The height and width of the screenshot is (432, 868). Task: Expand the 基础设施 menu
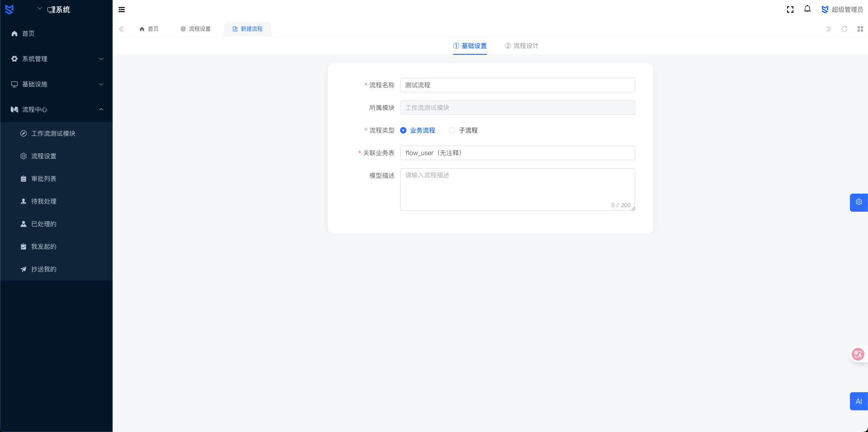(57, 84)
